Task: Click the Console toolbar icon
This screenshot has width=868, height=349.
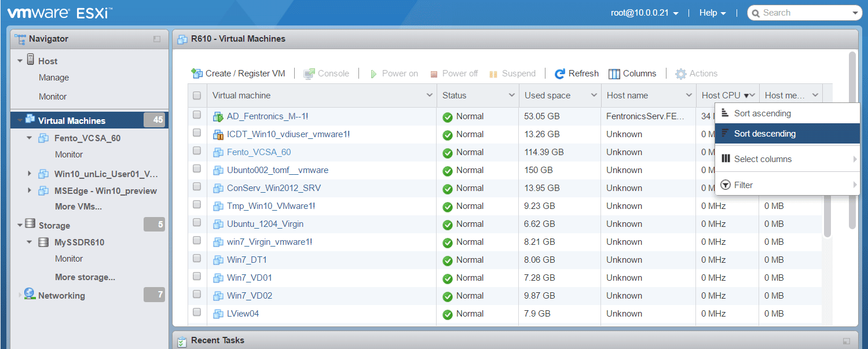Action: [309, 74]
